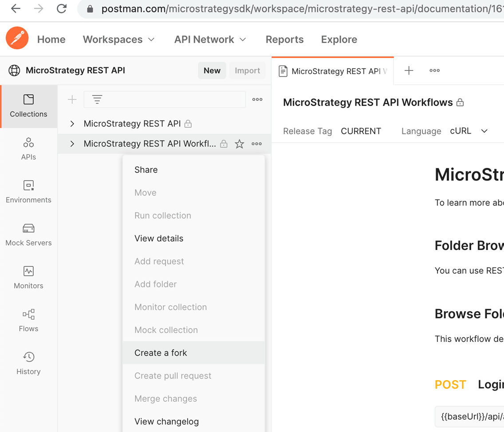The width and height of the screenshot is (504, 432).
Task: Open the Flows sidebar panel
Action: [x=28, y=320]
